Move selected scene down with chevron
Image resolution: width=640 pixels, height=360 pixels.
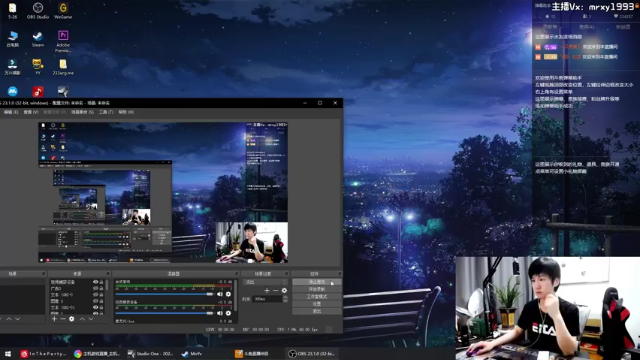[x=17, y=319]
